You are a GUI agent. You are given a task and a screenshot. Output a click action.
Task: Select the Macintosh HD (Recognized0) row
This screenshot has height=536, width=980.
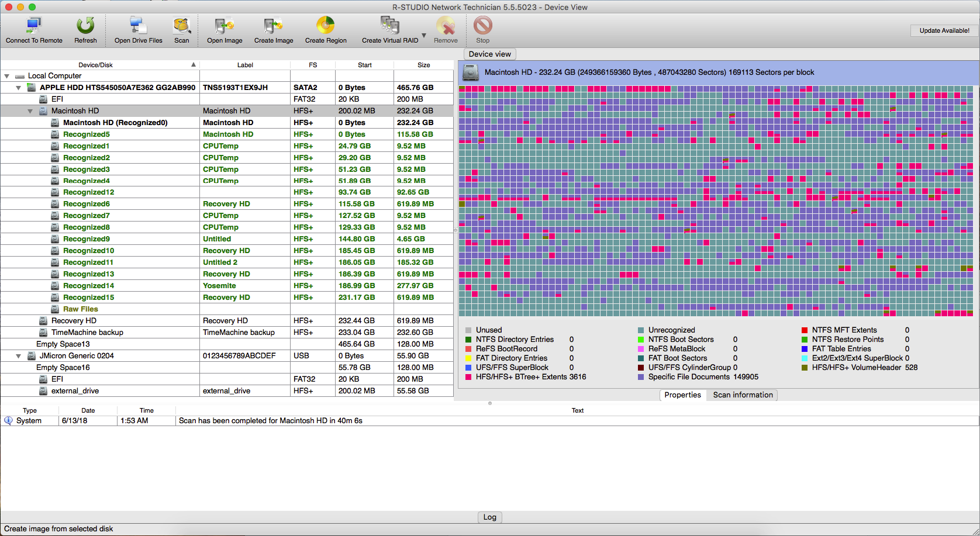[227, 123]
